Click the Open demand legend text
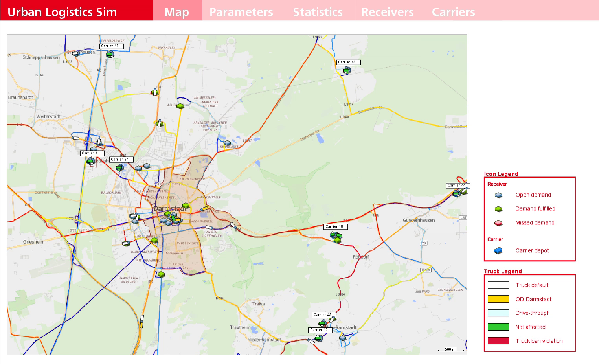599x364 pixels. pyautogui.click(x=533, y=195)
